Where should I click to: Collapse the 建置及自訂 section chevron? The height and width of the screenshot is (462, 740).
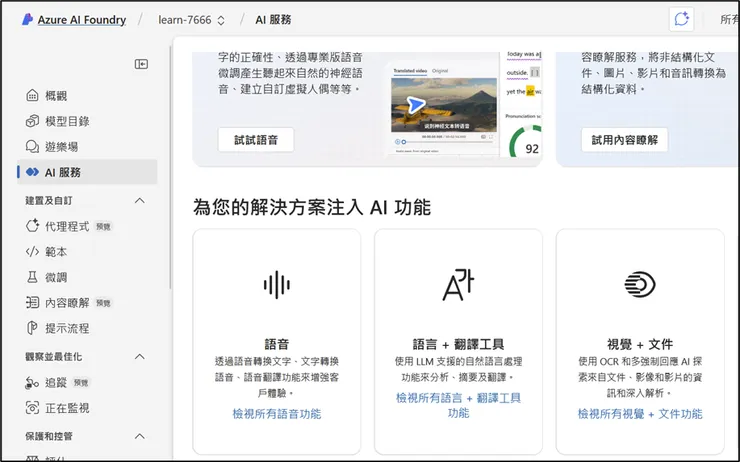140,201
